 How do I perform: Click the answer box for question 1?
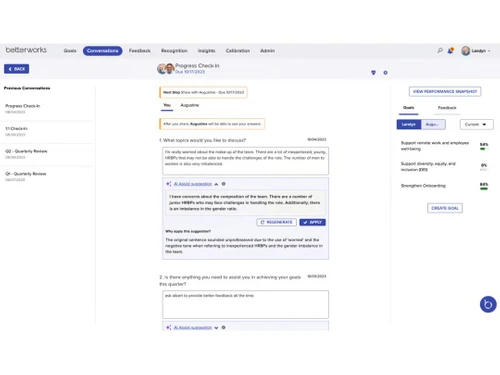coord(245,161)
